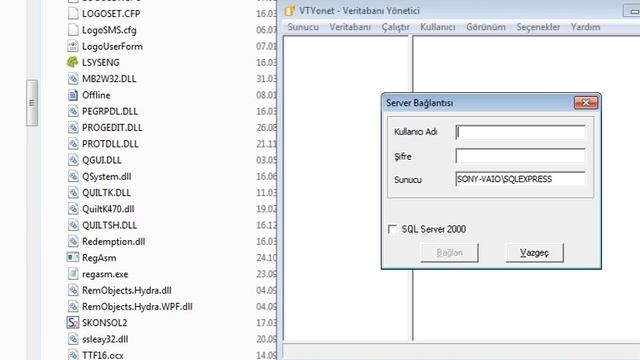
Task: Select the Offline file name
Action: coord(96,95)
